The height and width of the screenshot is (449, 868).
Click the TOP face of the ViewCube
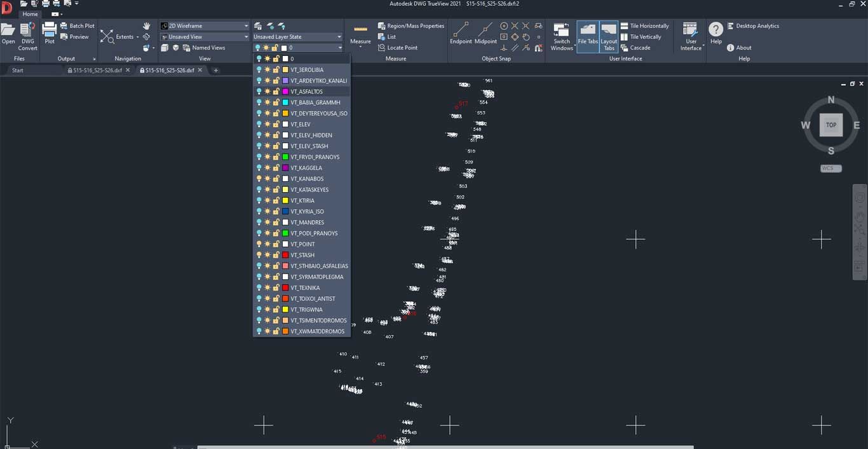point(831,125)
